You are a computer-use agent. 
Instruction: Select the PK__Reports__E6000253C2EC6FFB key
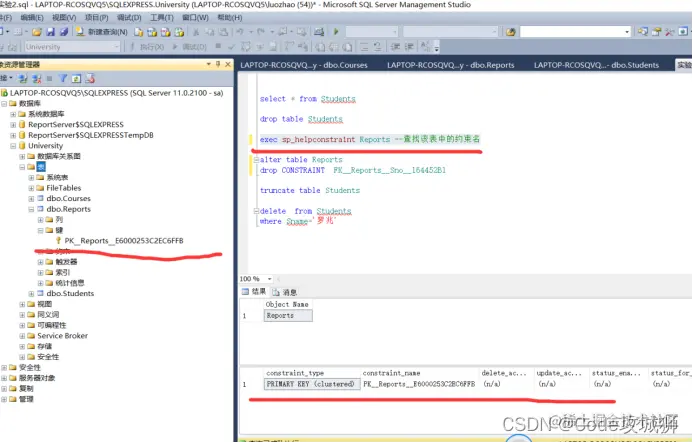pos(124,241)
